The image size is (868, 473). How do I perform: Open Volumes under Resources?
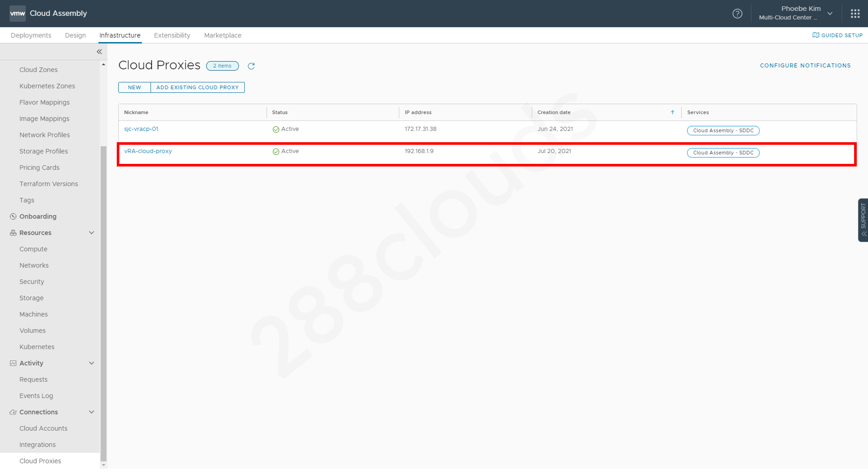(33, 331)
